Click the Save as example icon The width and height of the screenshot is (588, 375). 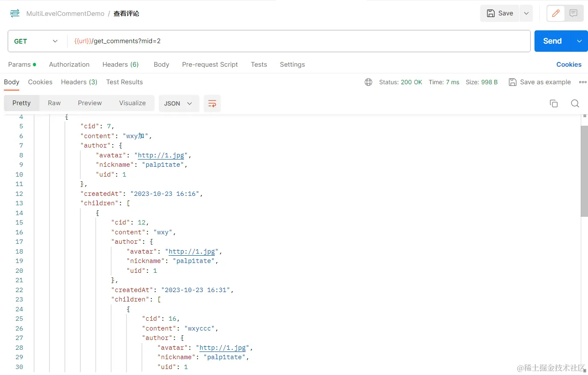[513, 82]
